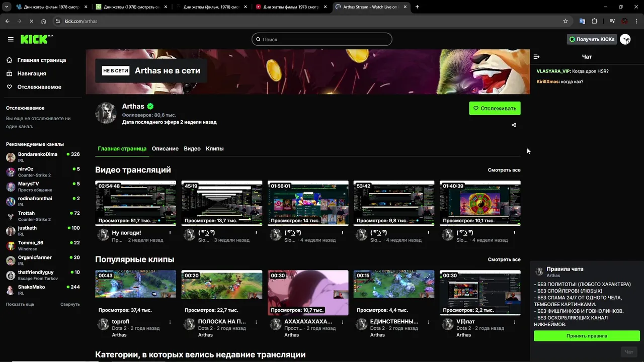Open the 01:56:01 video thumbnail
Image resolution: width=644 pixels, height=362 pixels.
tap(308, 203)
